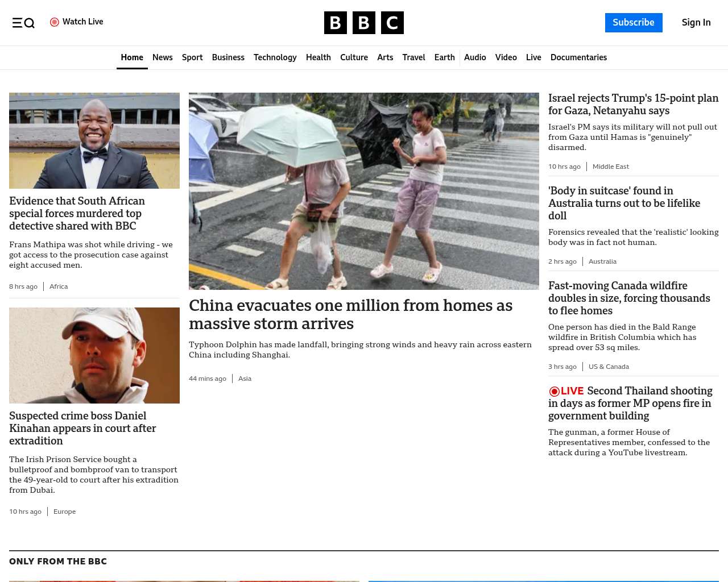This screenshot has width=728, height=582.
Task: Click '44 mins ago' timestamp
Action: 208,379
